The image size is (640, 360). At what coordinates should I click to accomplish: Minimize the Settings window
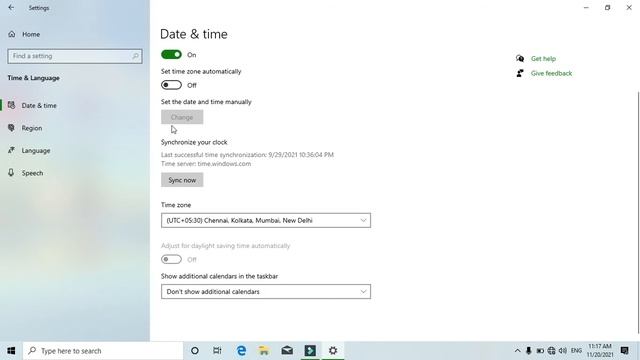coord(587,8)
